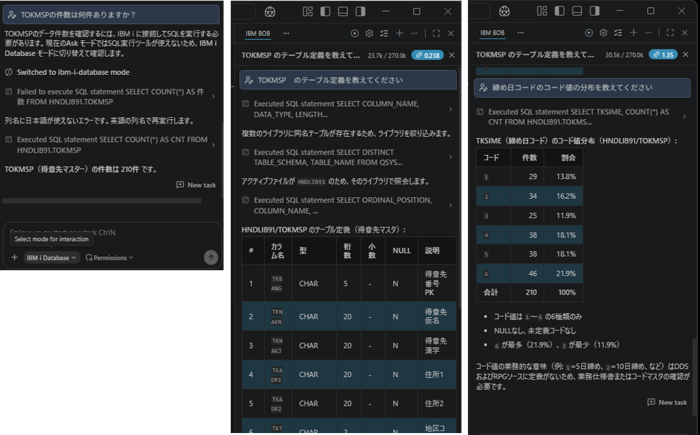Open settings gear in middle window's Bob panel

pos(369,33)
